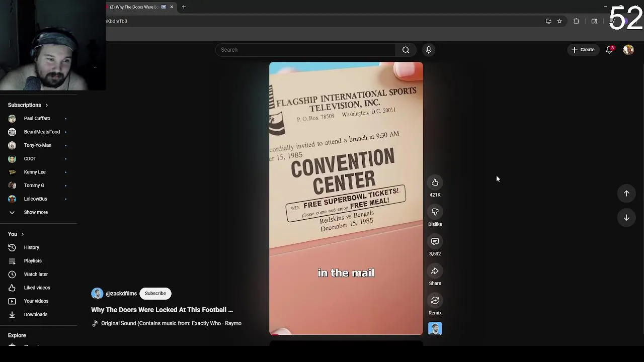Go to previous Short with up arrow
Image resolution: width=644 pixels, height=362 pixels.
[626, 194]
